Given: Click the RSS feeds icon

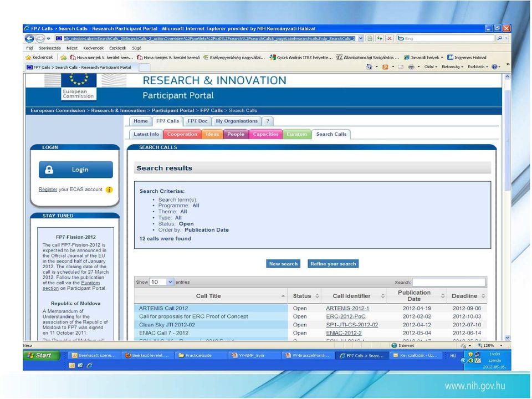Looking at the screenshot, I should pyautogui.click(x=385, y=67).
